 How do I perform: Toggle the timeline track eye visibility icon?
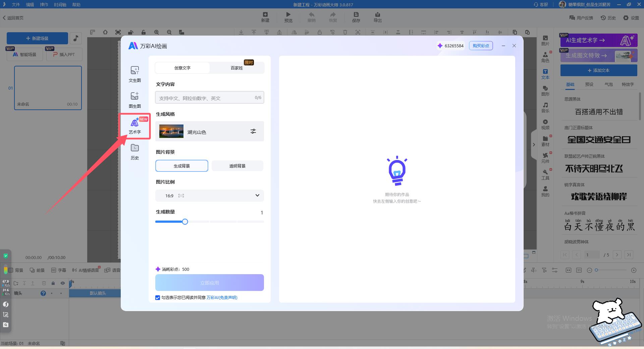pos(62,283)
